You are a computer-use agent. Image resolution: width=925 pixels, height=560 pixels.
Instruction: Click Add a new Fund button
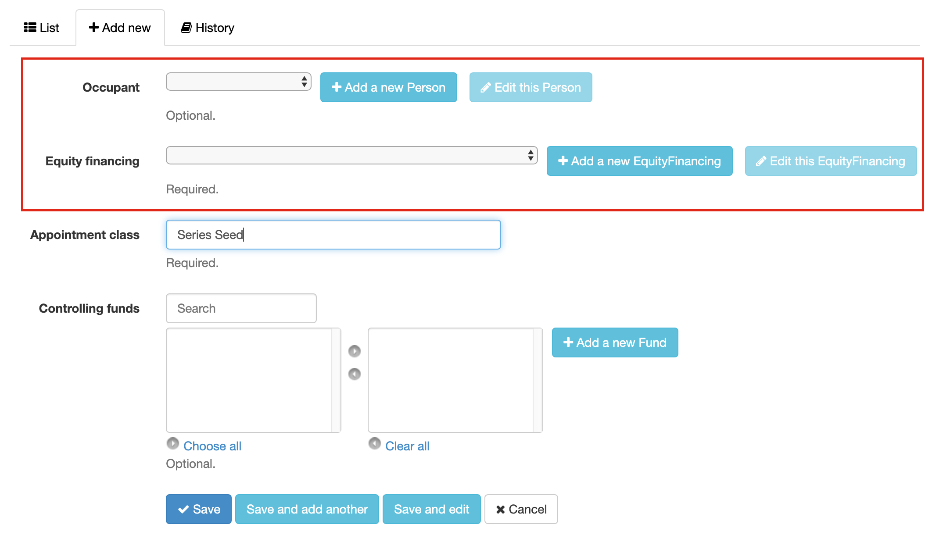tap(615, 342)
